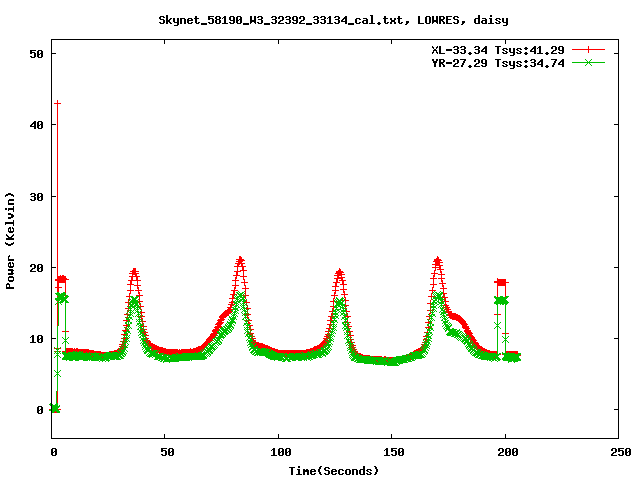
Task: Click the red line sample in the legend
Action: point(588,50)
